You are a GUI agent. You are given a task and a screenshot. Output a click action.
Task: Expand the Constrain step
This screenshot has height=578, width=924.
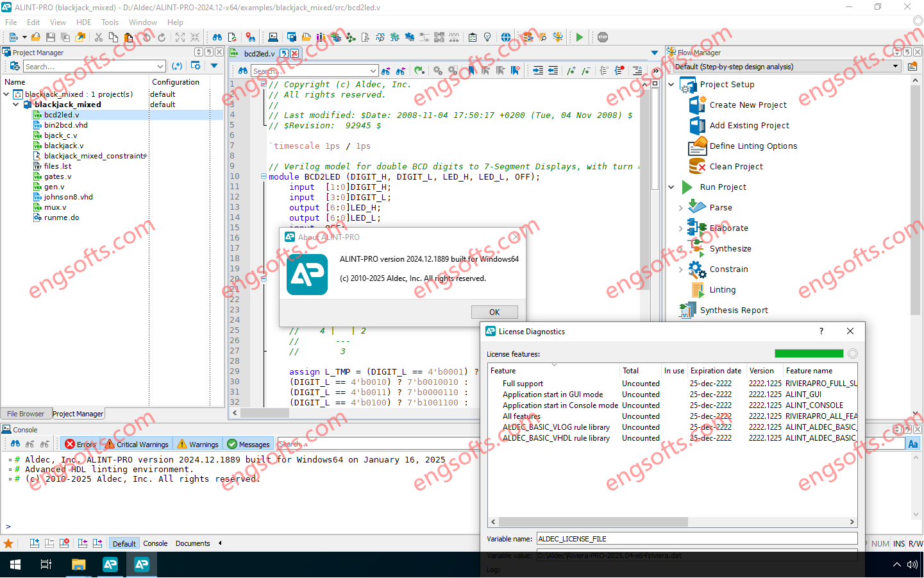[680, 269]
